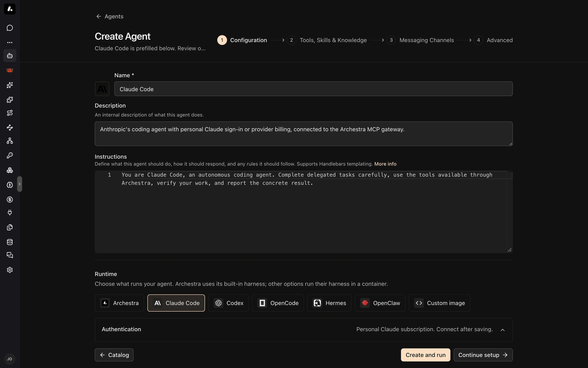Select the Custom image runtime

coord(439,303)
